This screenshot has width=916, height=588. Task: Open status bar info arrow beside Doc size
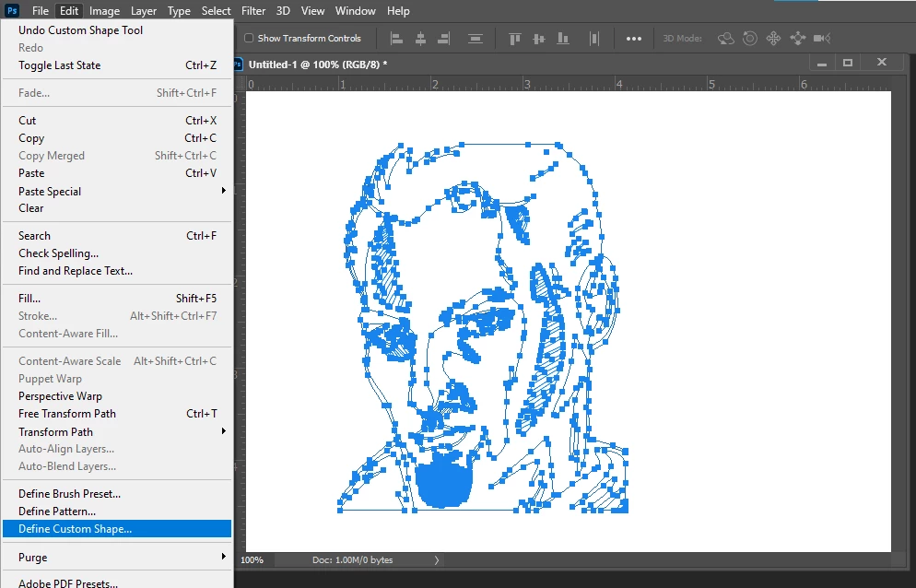point(437,560)
